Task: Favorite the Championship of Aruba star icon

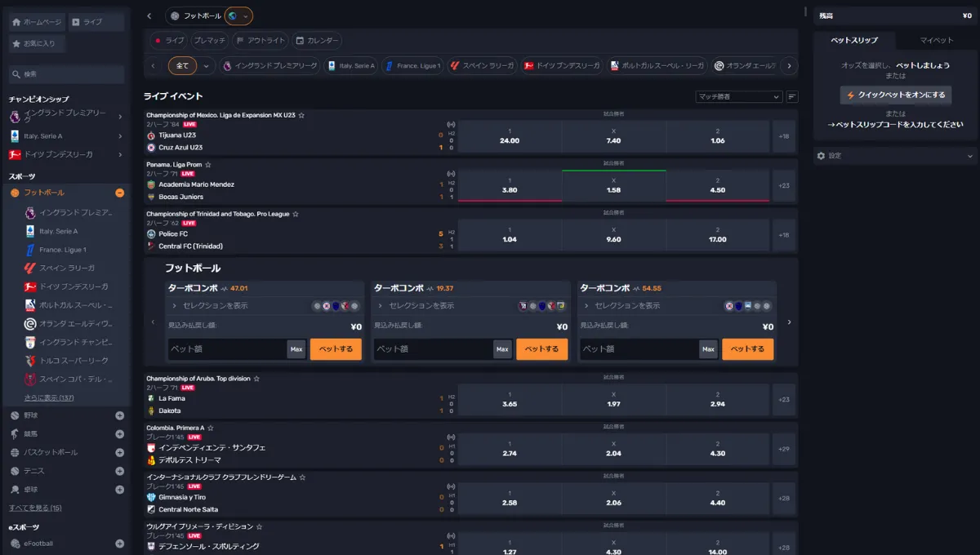Action: tap(256, 379)
